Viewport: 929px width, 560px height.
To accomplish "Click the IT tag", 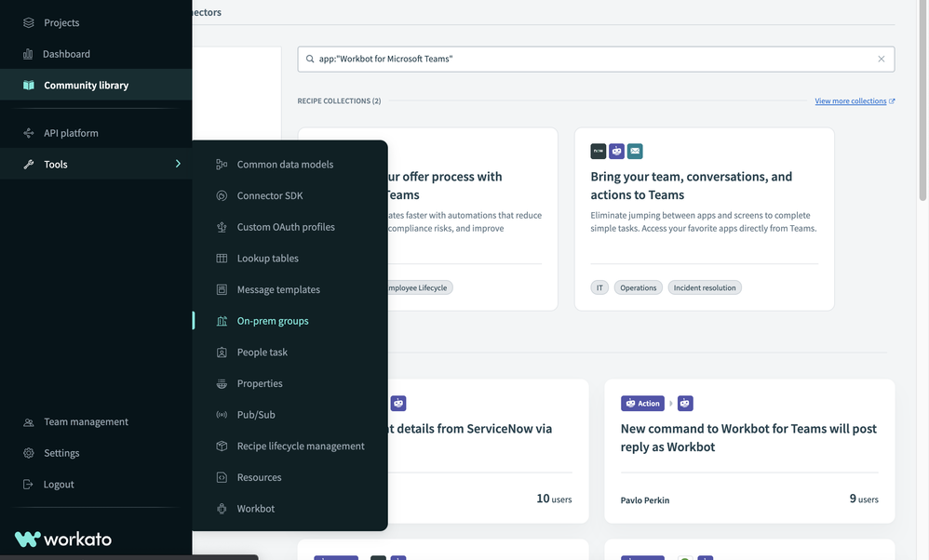I will click(599, 287).
